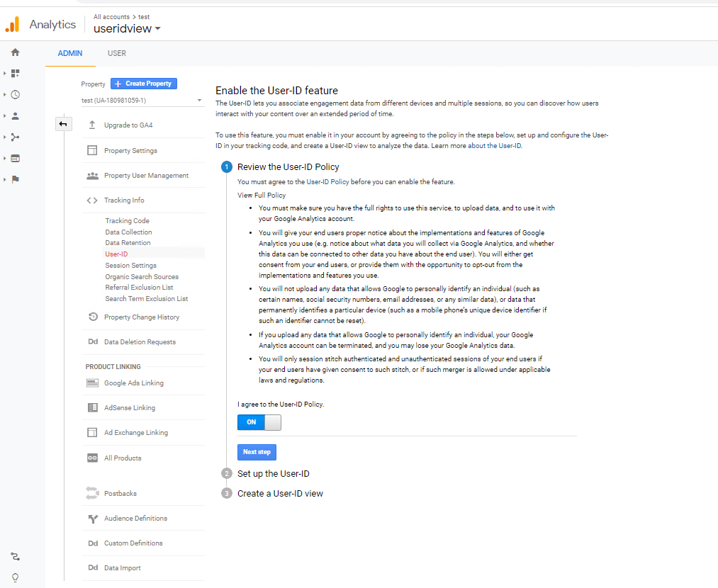Open the Home icon in left sidebar
The image size is (718, 588).
click(15, 52)
